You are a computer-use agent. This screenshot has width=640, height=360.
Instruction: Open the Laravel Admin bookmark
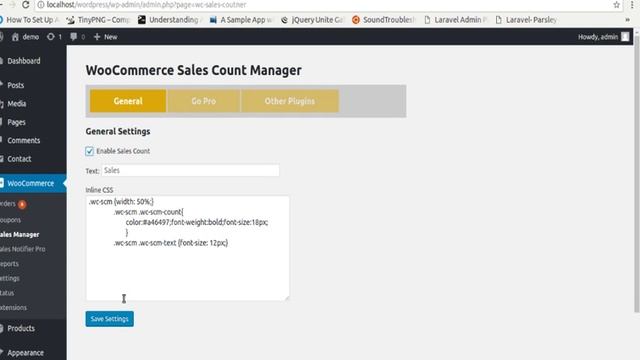click(x=456, y=20)
